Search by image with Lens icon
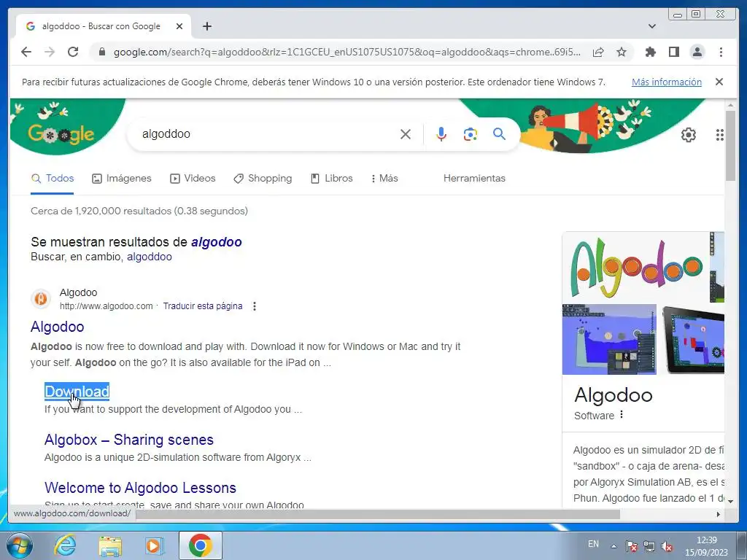 [x=471, y=134]
